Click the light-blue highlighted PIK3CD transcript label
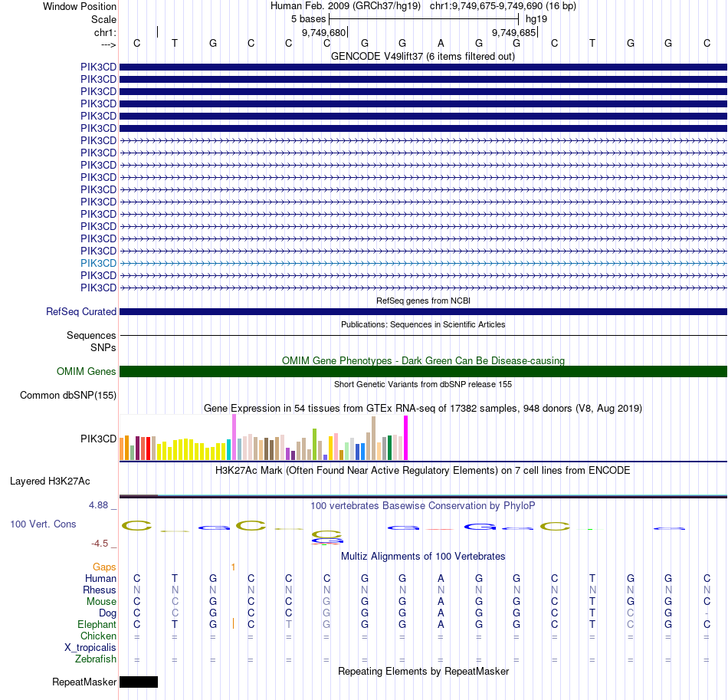The image size is (728, 700). 98,264
